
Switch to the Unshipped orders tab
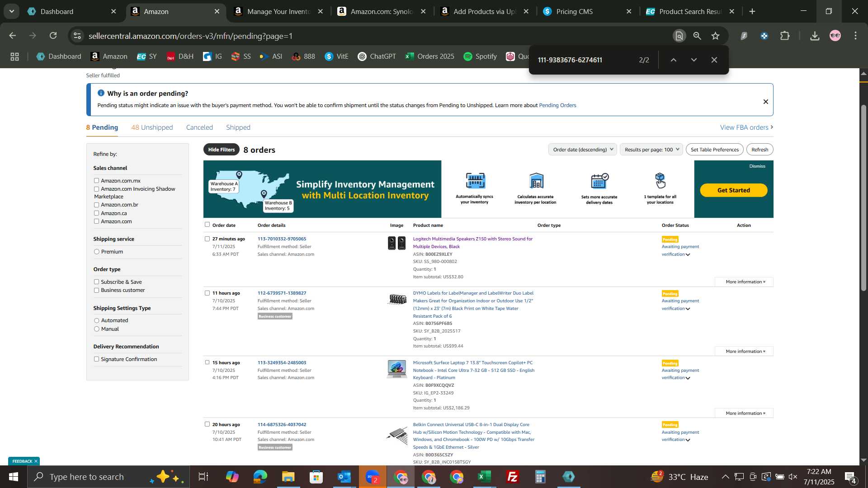click(x=152, y=127)
